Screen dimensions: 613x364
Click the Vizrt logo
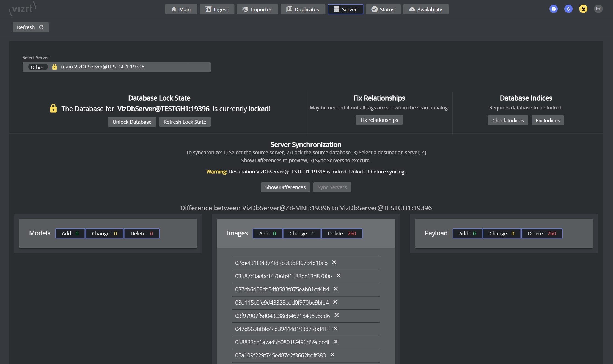click(23, 9)
